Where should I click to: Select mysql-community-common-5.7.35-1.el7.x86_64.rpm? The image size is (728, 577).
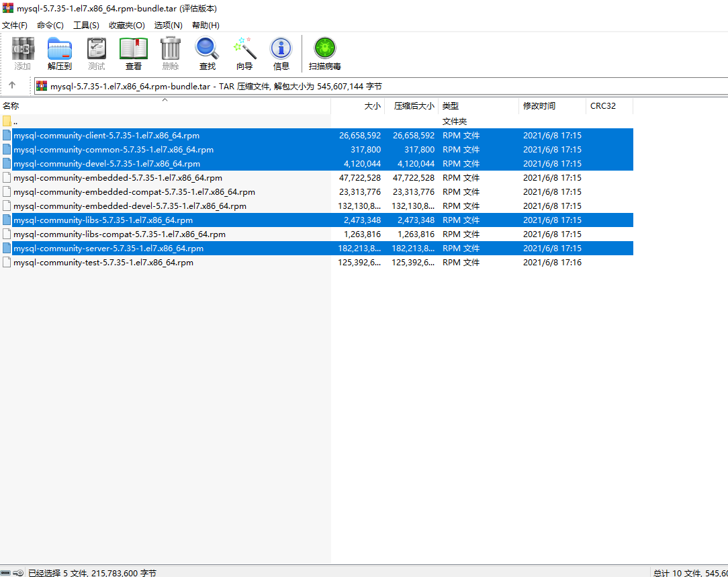[x=113, y=150]
